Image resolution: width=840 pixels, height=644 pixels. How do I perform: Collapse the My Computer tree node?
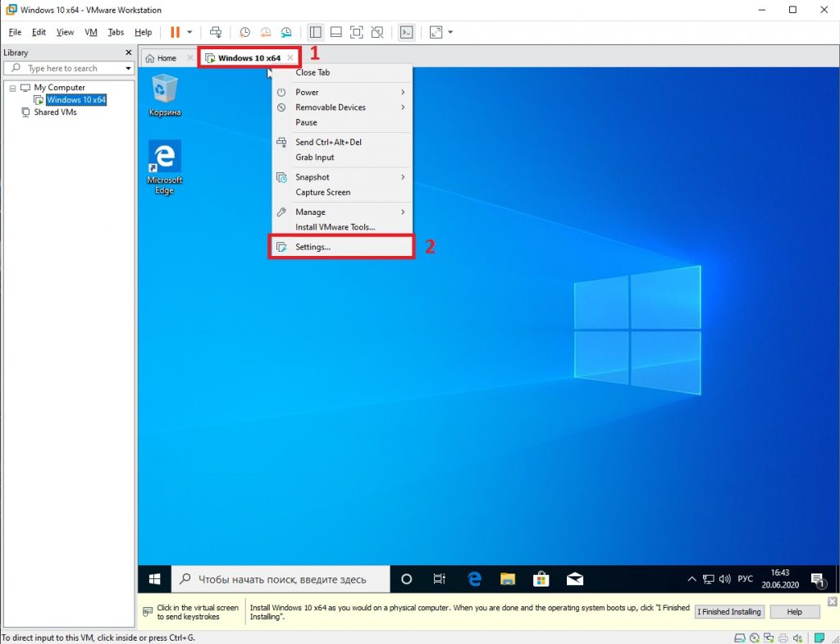click(12, 88)
